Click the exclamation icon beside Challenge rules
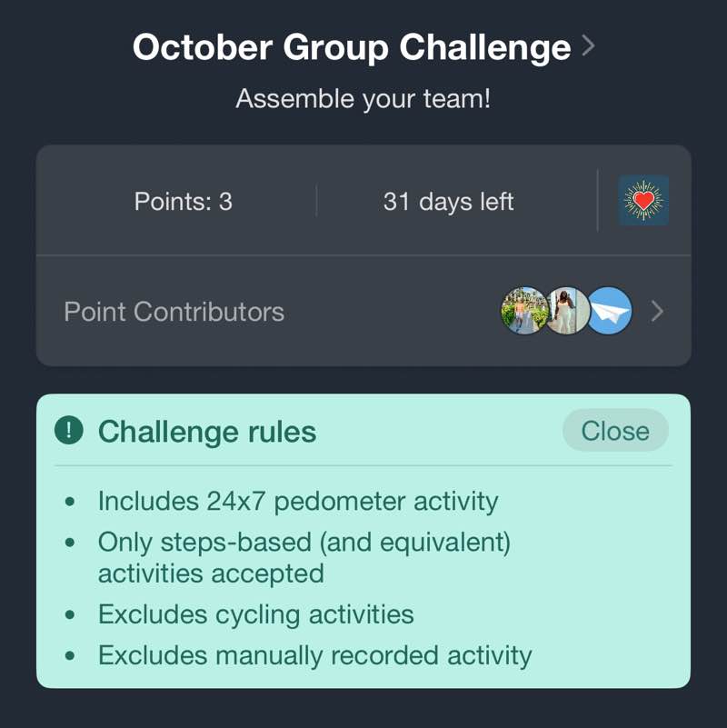Viewport: 727px width, 728px height. tap(69, 431)
